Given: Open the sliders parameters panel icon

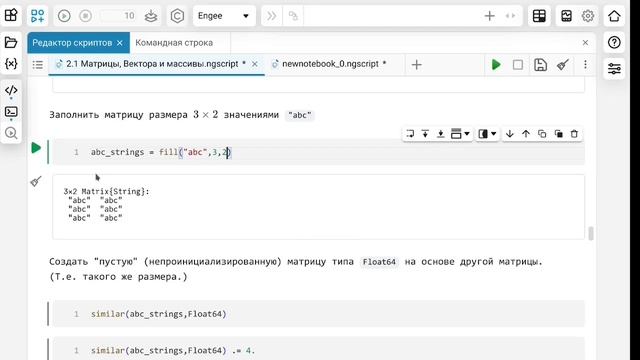Looking at the screenshot, I should click(x=614, y=69).
